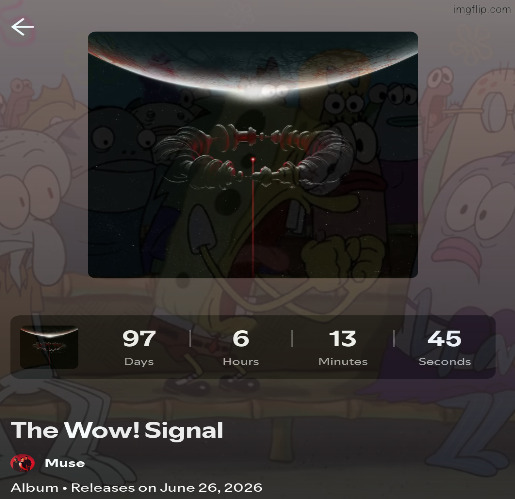The width and height of the screenshot is (515, 499).
Task: Tap the Seconds label in countdown
Action: click(x=445, y=362)
